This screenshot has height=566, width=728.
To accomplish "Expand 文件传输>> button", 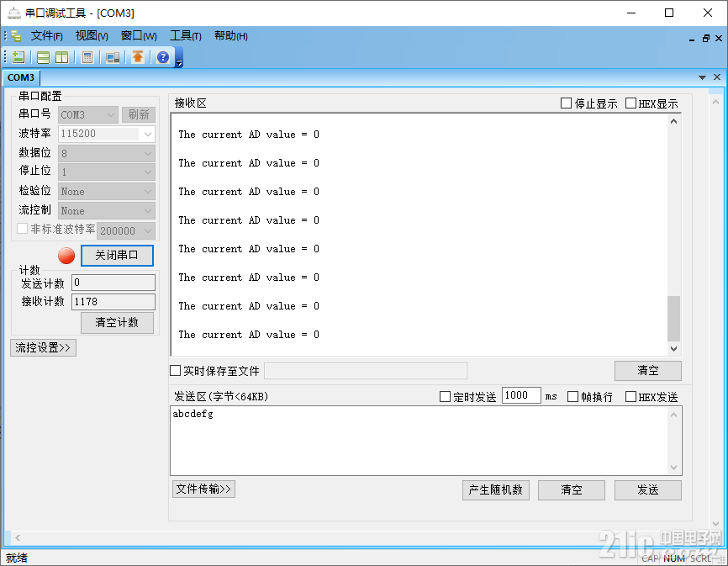I will 203,489.
